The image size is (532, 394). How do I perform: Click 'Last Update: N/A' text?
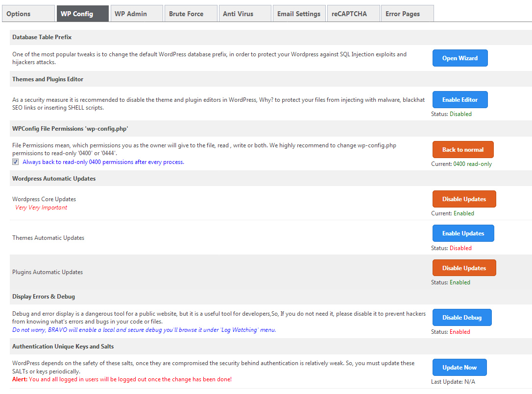coord(453,381)
